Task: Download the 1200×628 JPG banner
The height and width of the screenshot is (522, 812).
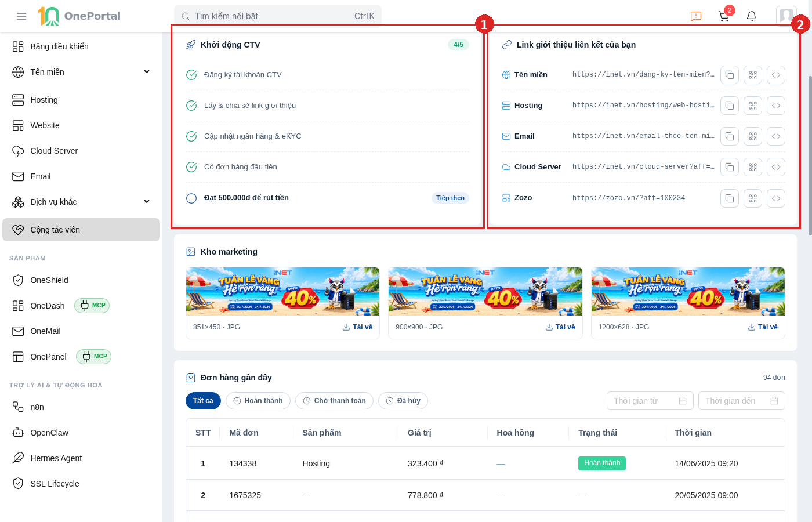Action: tap(763, 327)
